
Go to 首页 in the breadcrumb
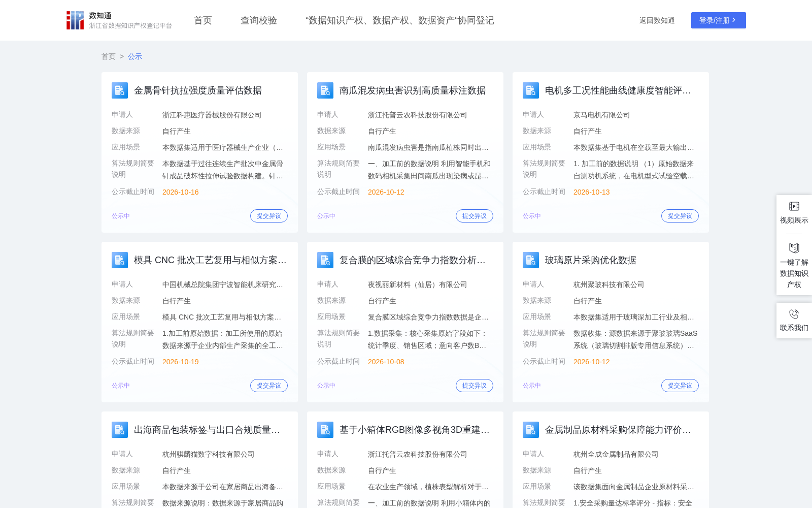tap(109, 56)
